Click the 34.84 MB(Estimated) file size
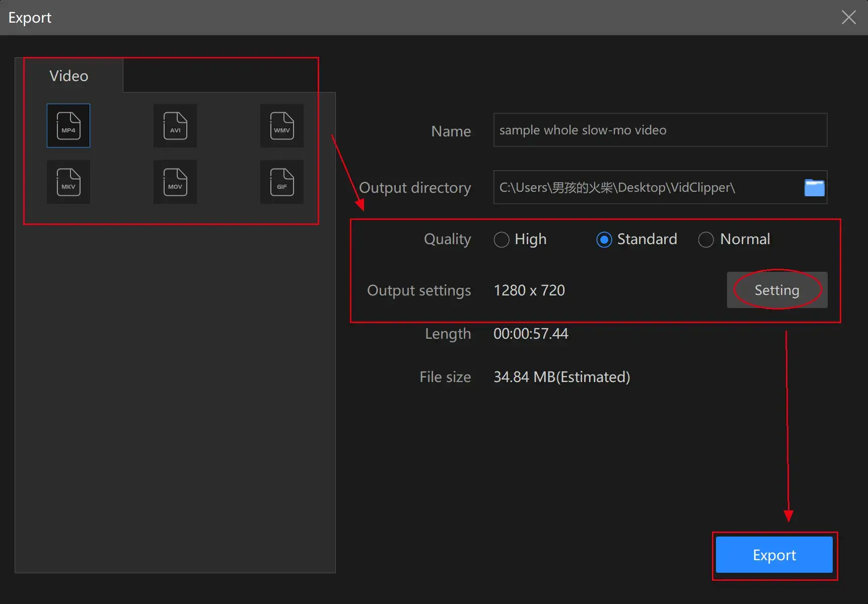 coord(562,377)
